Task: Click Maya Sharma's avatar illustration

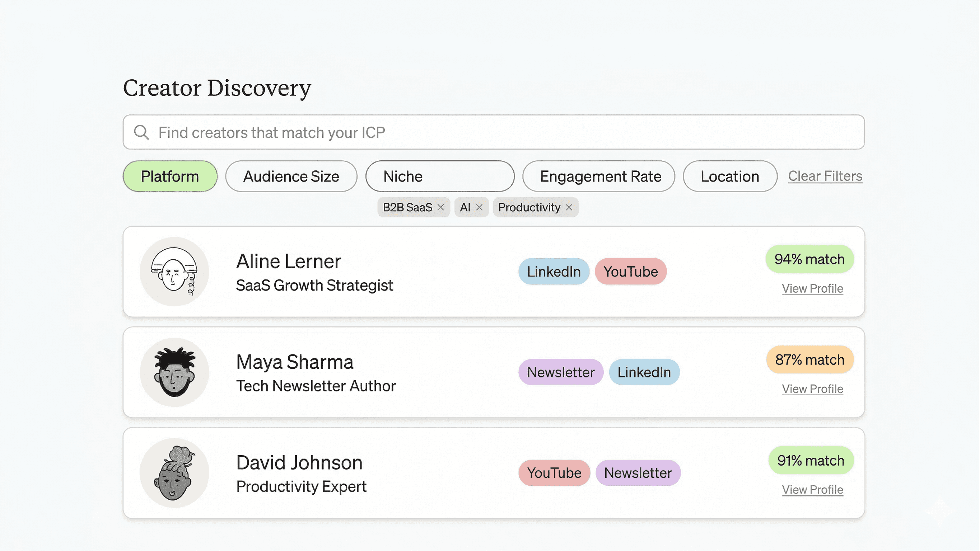Action: [174, 372]
